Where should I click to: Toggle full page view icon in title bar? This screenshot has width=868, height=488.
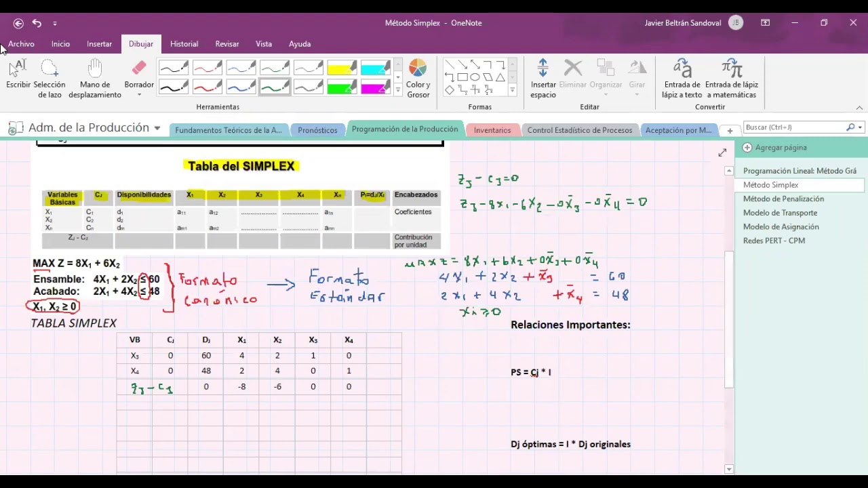766,23
